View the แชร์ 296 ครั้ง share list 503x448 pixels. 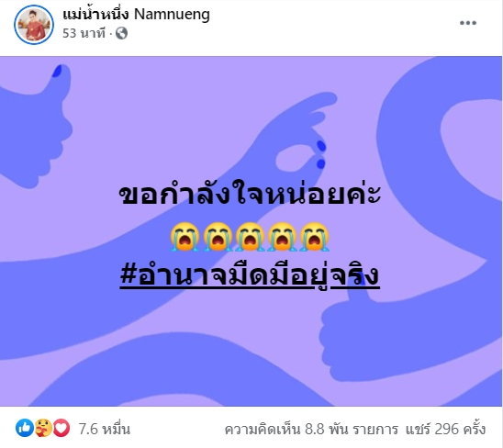click(x=446, y=429)
